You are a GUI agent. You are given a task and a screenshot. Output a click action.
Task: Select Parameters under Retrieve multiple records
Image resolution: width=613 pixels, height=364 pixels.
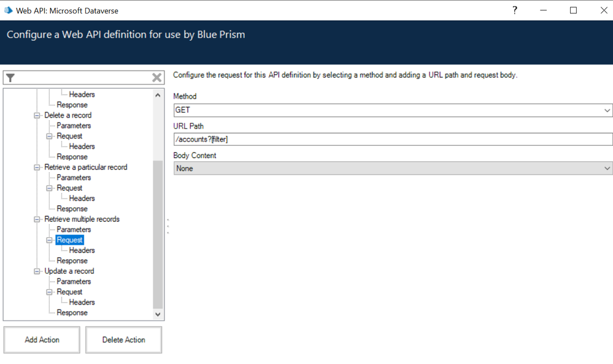[x=74, y=230]
